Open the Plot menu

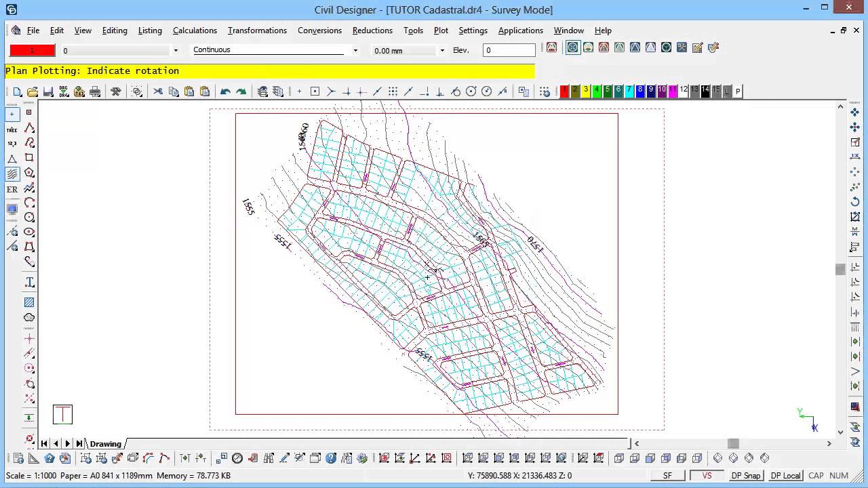[441, 30]
